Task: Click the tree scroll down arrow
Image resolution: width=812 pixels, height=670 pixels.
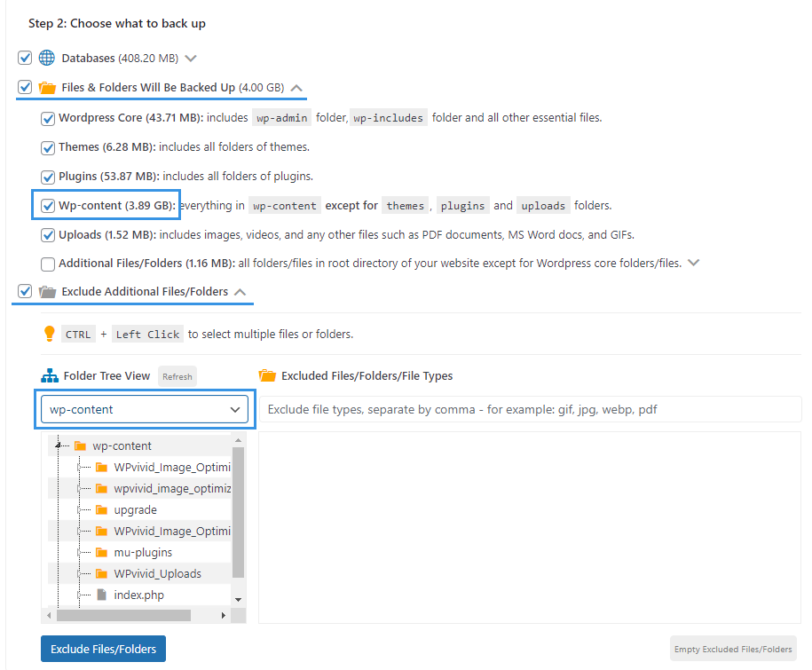Action: click(x=238, y=600)
